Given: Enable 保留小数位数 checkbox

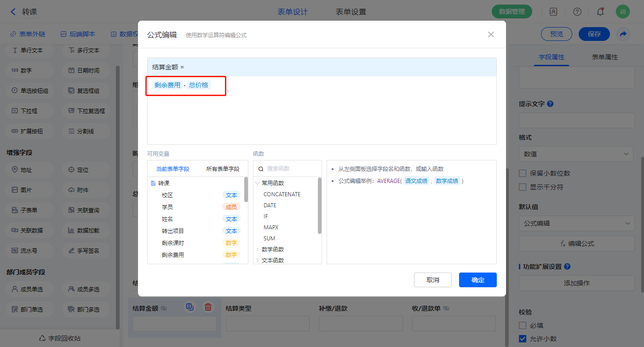Looking at the screenshot, I should pos(523,173).
